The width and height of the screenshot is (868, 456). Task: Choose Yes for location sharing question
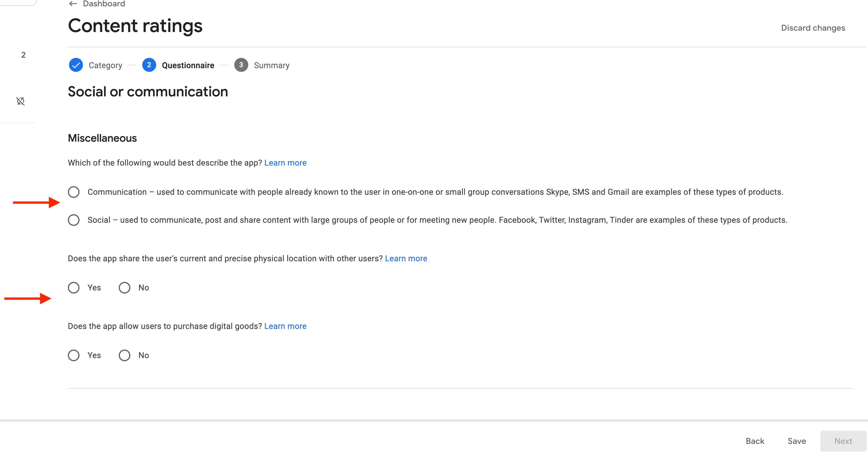[74, 288]
